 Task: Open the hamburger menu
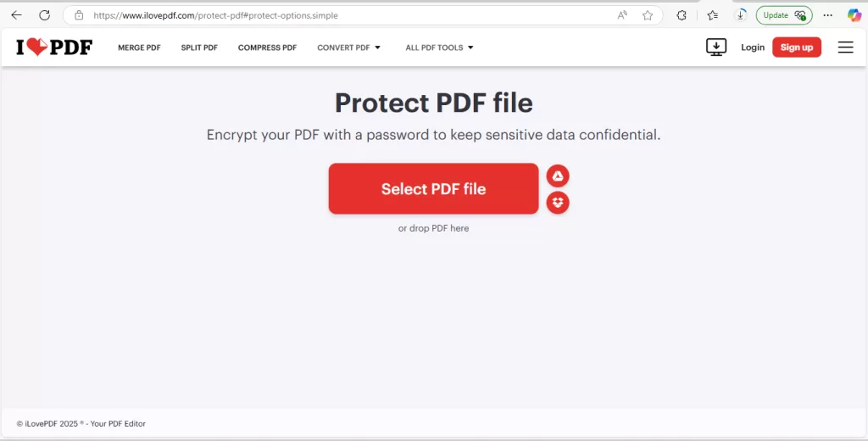point(845,47)
